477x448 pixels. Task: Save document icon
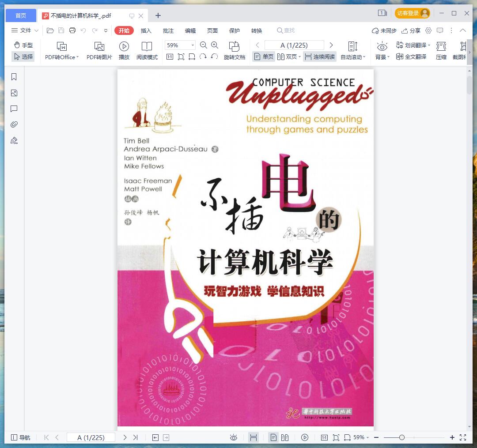61,30
